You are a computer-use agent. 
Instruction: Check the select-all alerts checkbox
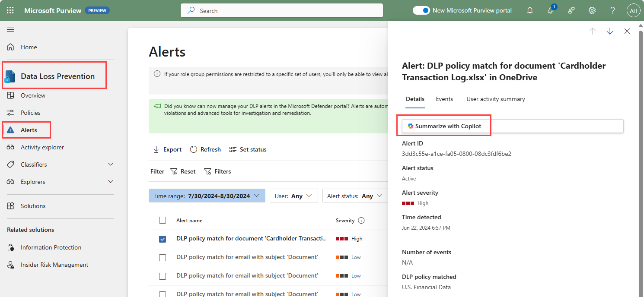(163, 220)
